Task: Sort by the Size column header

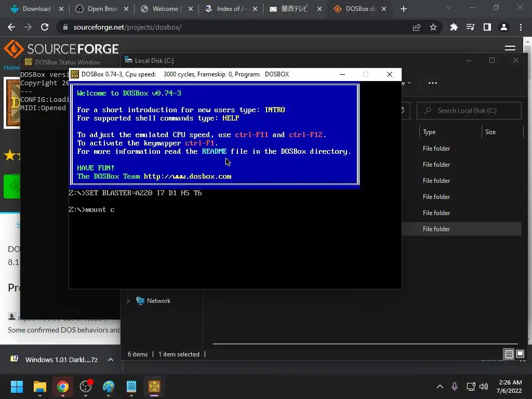Action: (x=490, y=132)
